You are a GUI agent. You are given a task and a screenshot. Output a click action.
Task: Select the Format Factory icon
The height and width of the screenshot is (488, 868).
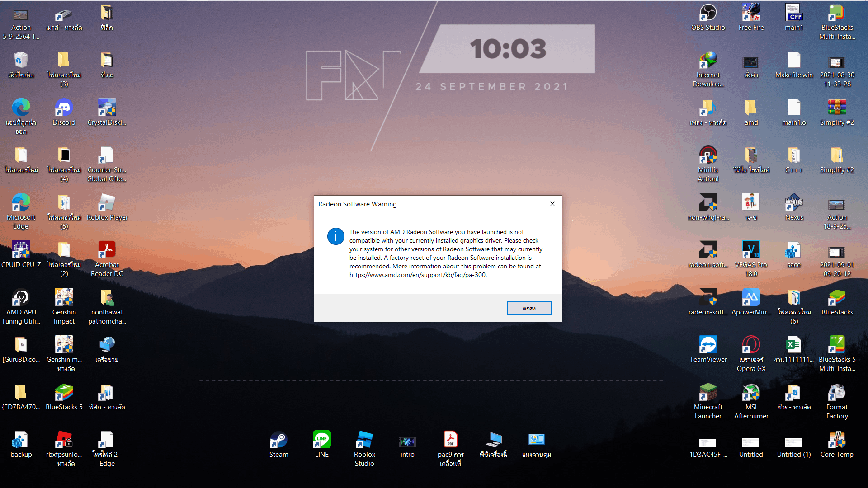837,393
